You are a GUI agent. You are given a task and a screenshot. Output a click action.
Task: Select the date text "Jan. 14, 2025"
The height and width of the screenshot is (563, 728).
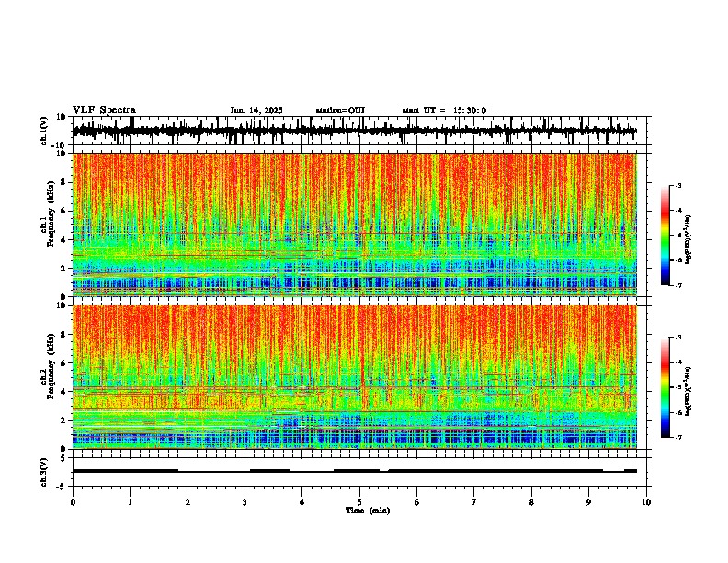(x=256, y=110)
